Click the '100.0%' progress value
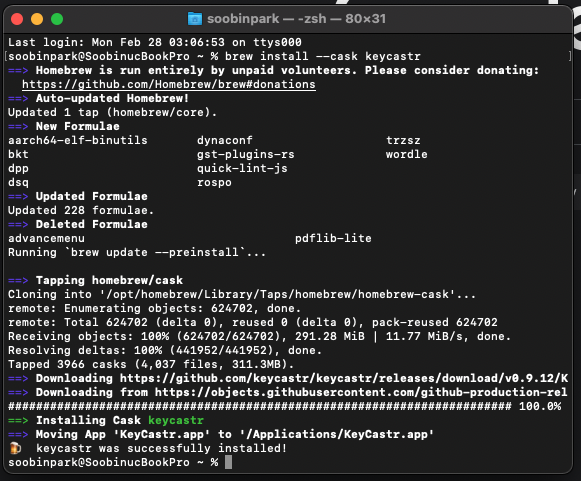 [540, 407]
